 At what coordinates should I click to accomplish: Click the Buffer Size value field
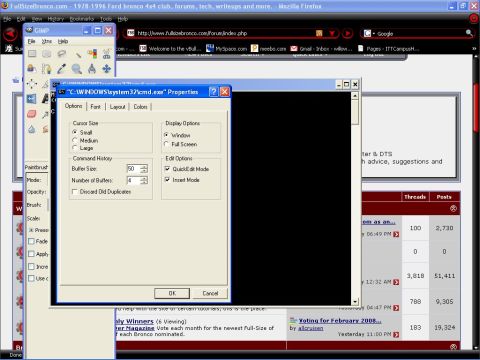click(x=134, y=169)
